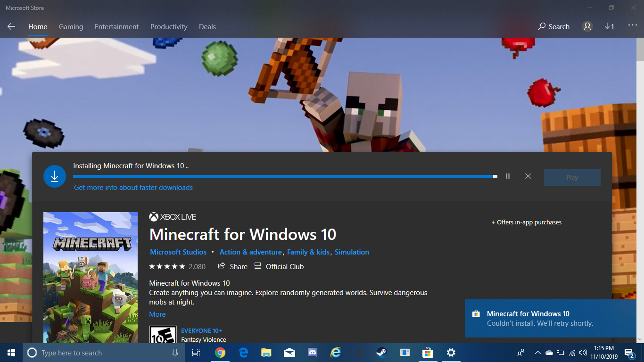Click the Cortana circle icon in search box
Viewport: 644px width, 362px height.
click(32, 353)
